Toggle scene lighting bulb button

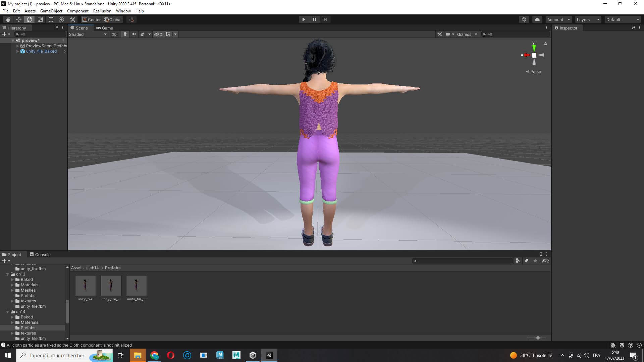coord(125,34)
